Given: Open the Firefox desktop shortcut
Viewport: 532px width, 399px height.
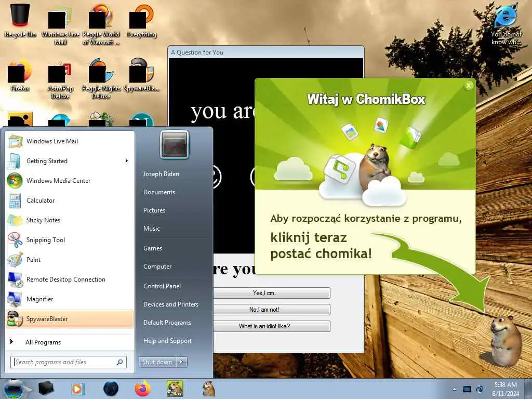Looking at the screenshot, I should point(20,75).
